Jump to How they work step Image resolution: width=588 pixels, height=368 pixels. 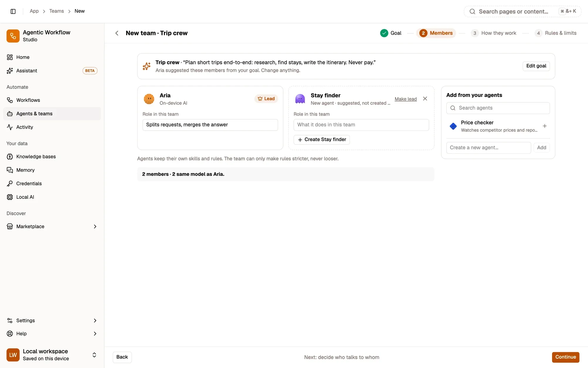coord(494,33)
